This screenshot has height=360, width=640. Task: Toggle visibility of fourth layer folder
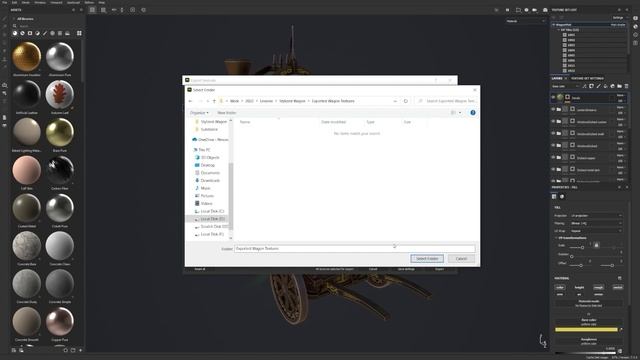coord(553,133)
